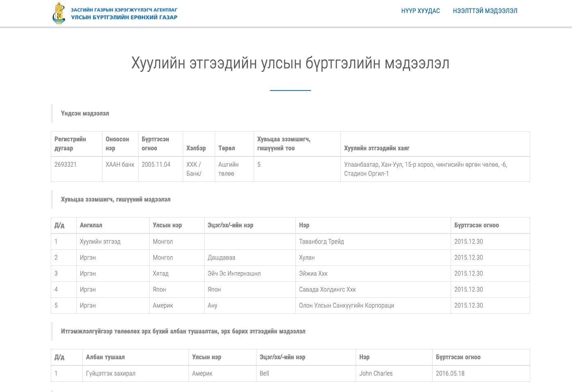The height and width of the screenshot is (392, 572).
Task: Click the Ангилал column header
Action: tap(91, 225)
